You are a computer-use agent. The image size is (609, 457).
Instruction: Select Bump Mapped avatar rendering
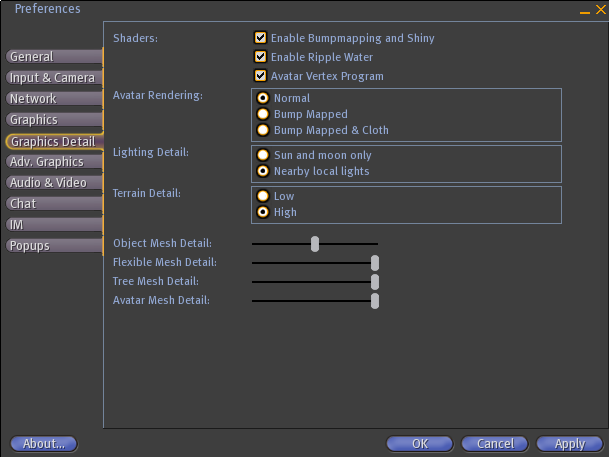tap(263, 114)
